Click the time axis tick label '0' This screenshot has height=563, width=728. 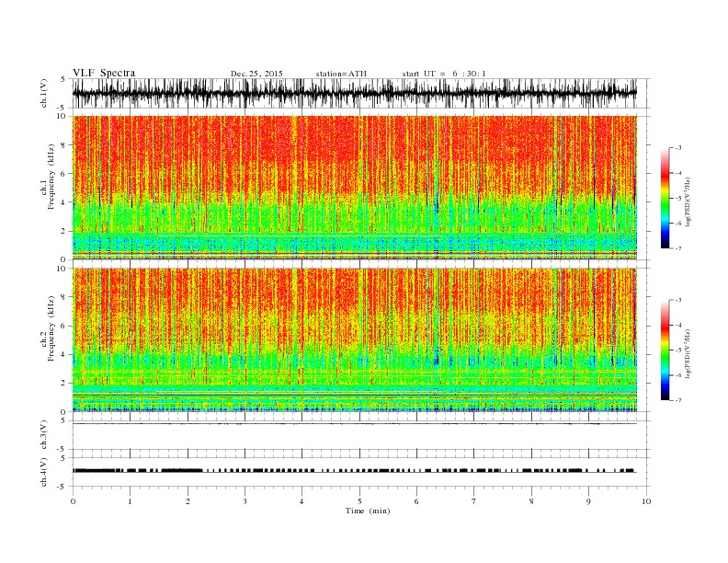point(73,501)
